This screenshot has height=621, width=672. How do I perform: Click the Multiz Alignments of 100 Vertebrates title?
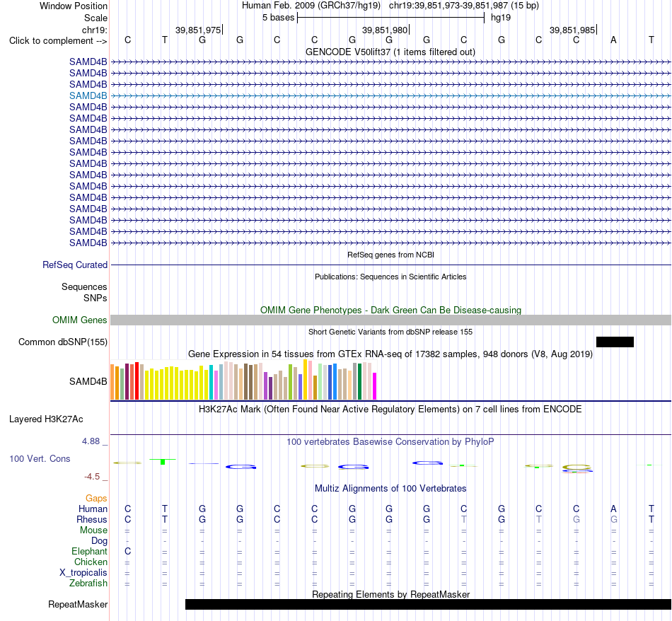point(390,488)
